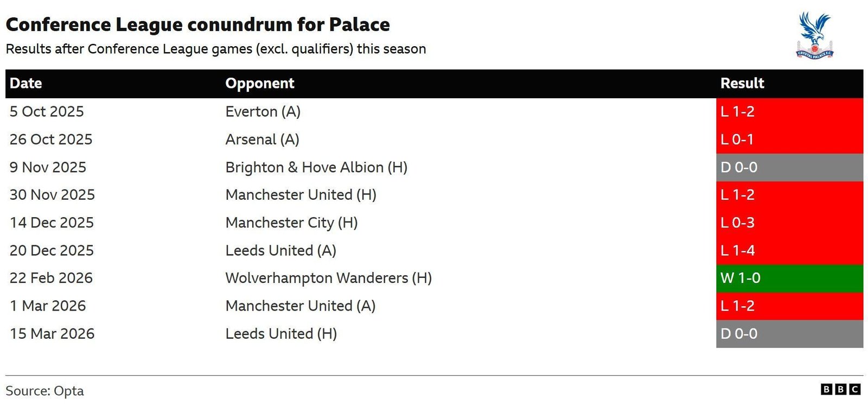This screenshot has width=868, height=405.
Task: Select the Result column header
Action: (x=742, y=84)
